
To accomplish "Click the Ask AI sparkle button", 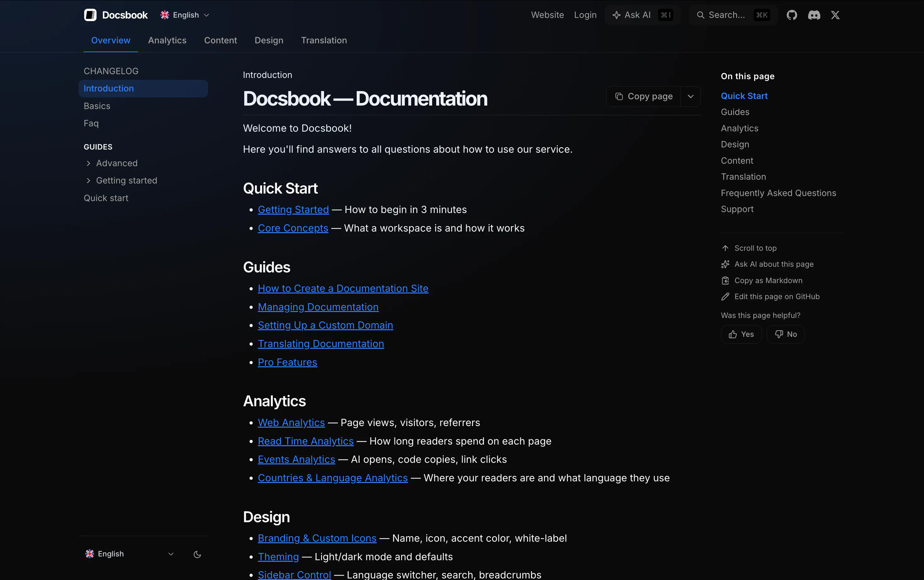I will [x=642, y=15].
